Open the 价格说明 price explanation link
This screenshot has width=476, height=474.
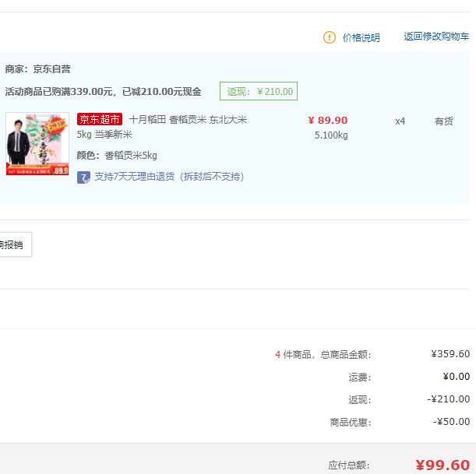click(361, 38)
